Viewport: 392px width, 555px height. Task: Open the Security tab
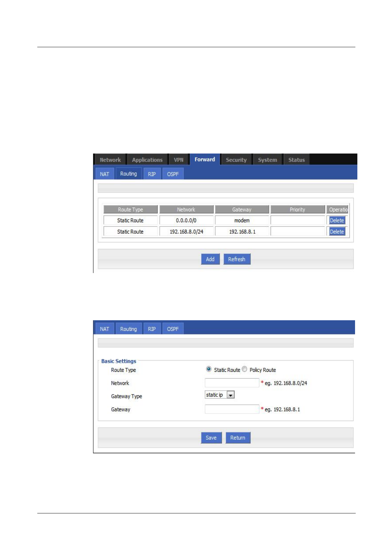point(236,160)
